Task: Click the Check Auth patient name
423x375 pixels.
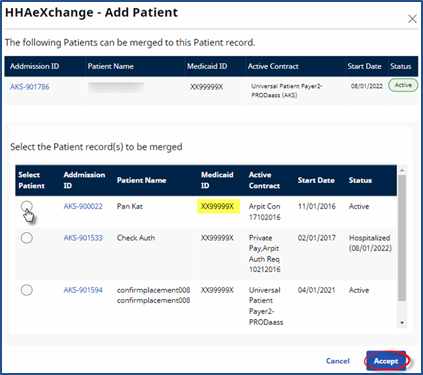Action: pyautogui.click(x=136, y=238)
